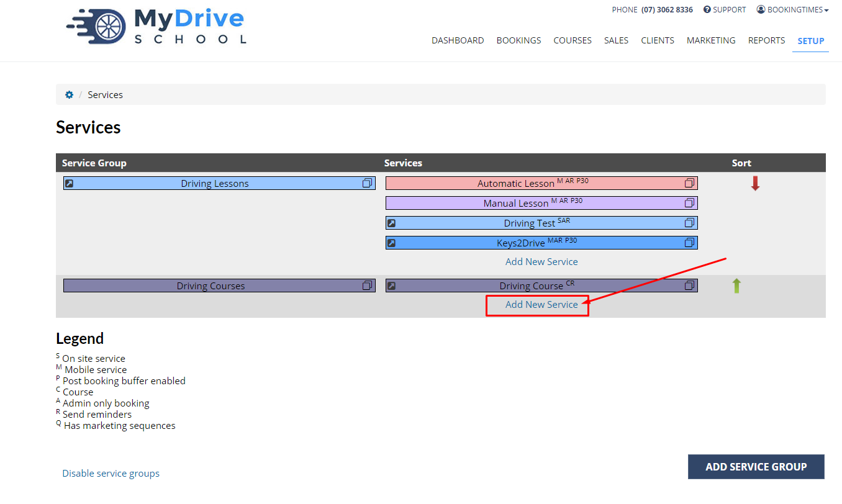842x504 pixels.
Task: Add new service under Driving Lessons
Action: coord(541,262)
